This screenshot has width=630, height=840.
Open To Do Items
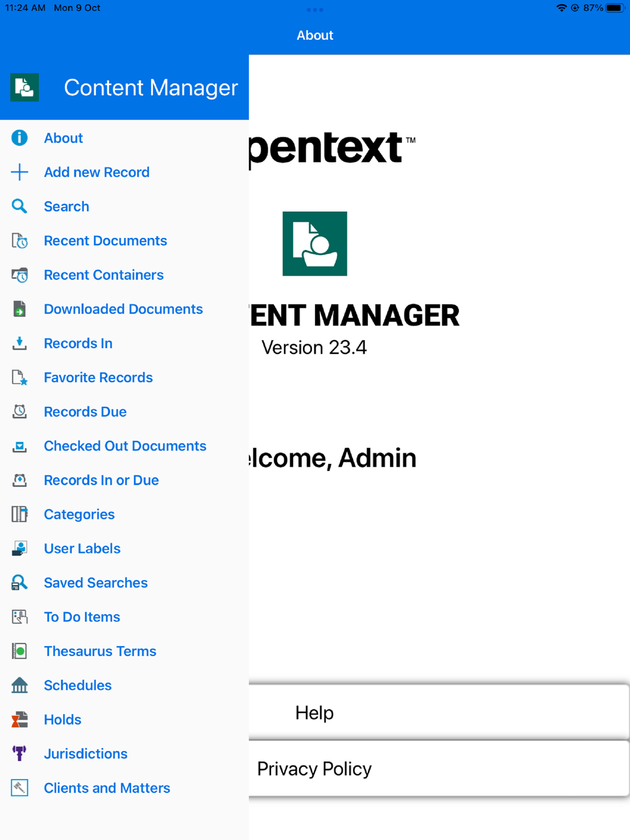(x=82, y=617)
